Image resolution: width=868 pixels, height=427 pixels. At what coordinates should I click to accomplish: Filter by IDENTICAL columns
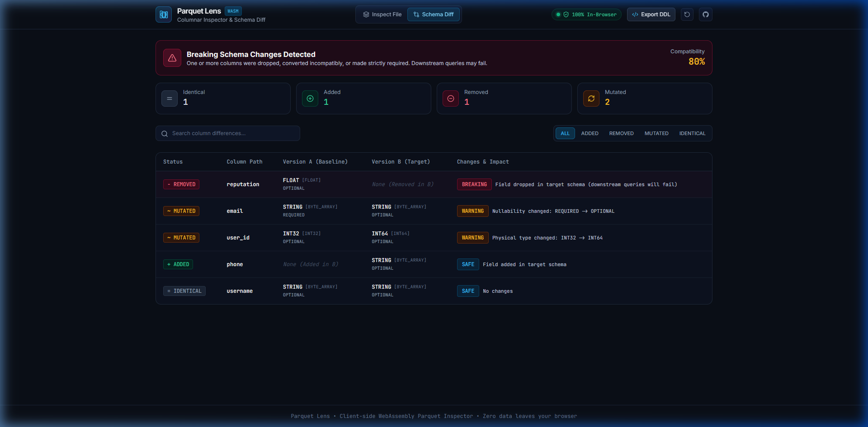pos(692,133)
